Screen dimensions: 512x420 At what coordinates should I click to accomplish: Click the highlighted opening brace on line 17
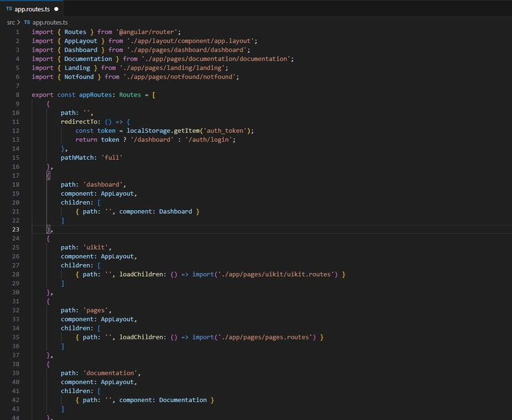(x=48, y=175)
